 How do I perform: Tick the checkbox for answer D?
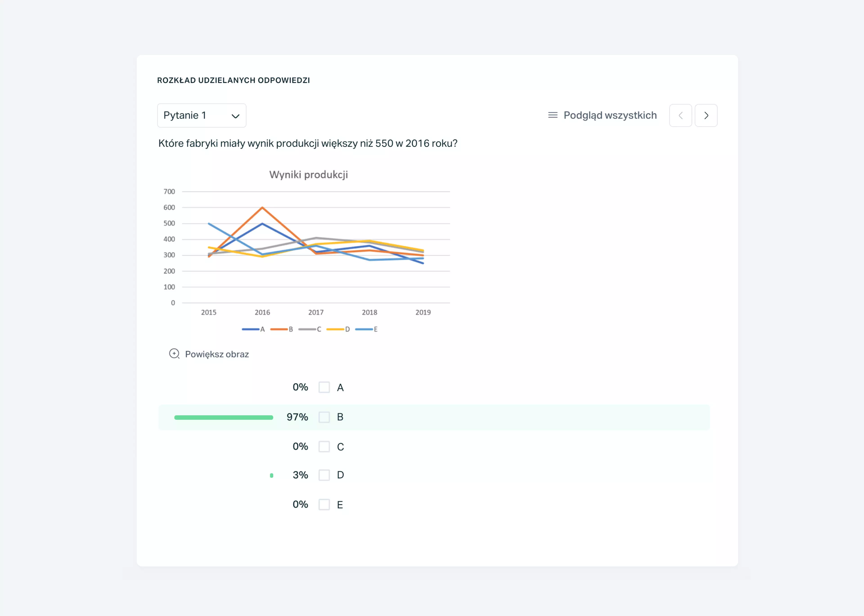tap(324, 475)
